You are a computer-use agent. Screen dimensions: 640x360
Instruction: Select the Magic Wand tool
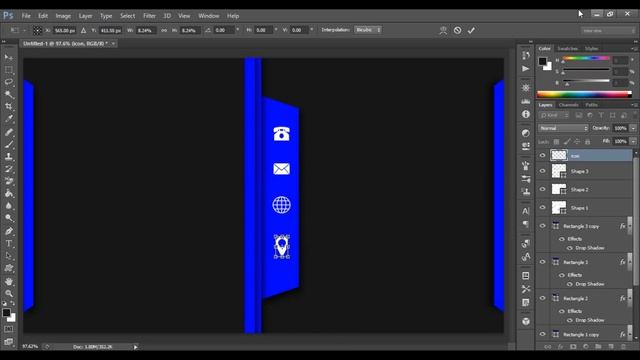pyautogui.click(x=9, y=94)
